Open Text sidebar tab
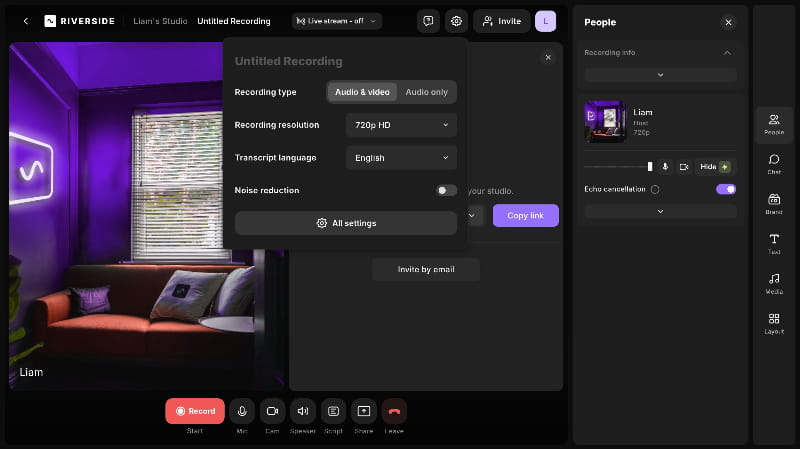The height and width of the screenshot is (449, 800). tap(774, 244)
